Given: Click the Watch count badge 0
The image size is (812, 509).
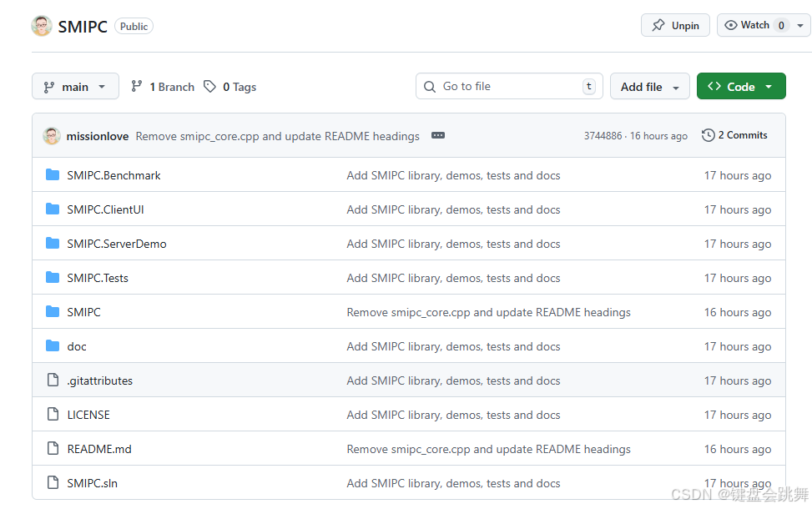Looking at the screenshot, I should point(781,25).
